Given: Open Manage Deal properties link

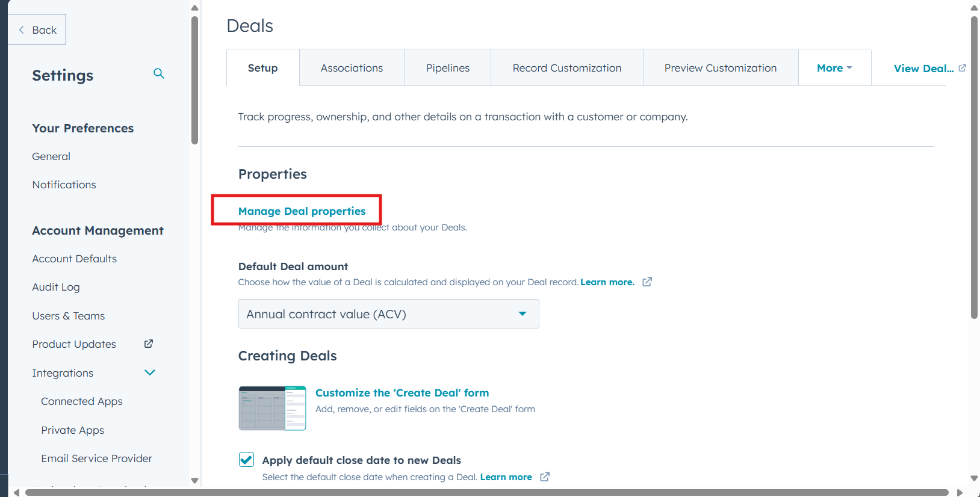Looking at the screenshot, I should pyautogui.click(x=302, y=211).
